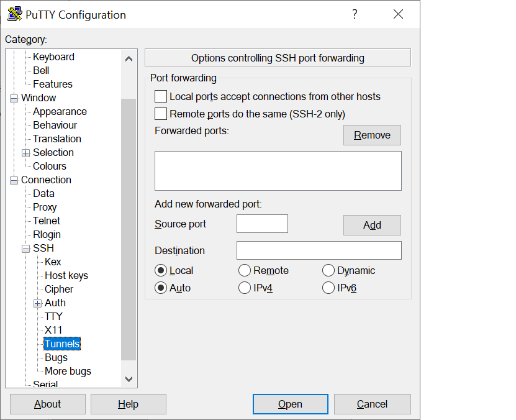Open the Behaviour category
Image resolution: width=516 pixels, height=420 pixels.
pyautogui.click(x=55, y=125)
